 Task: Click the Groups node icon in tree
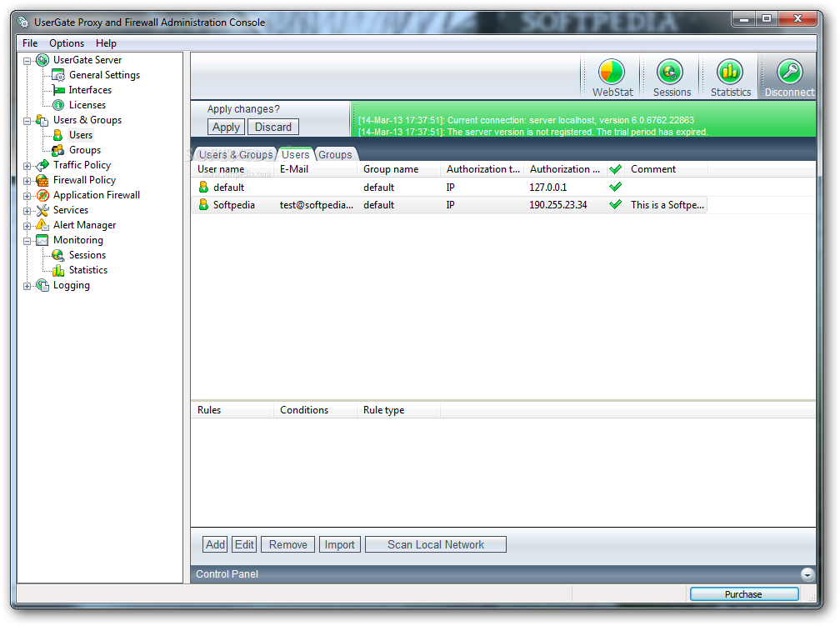57,150
